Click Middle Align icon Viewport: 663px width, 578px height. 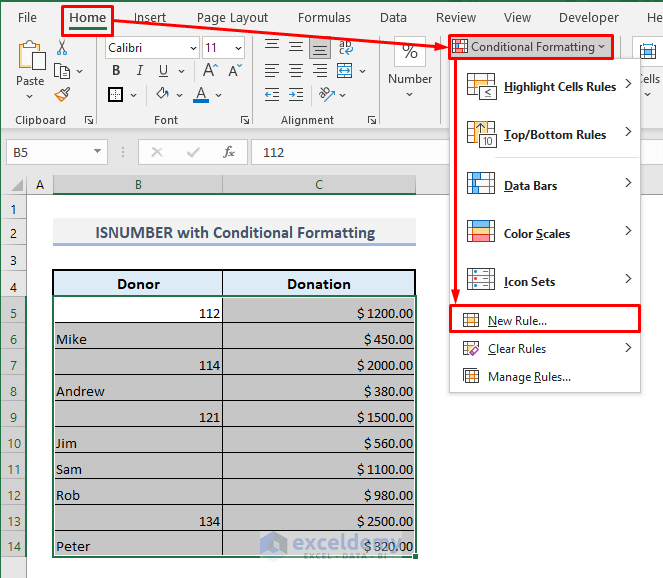(x=296, y=47)
